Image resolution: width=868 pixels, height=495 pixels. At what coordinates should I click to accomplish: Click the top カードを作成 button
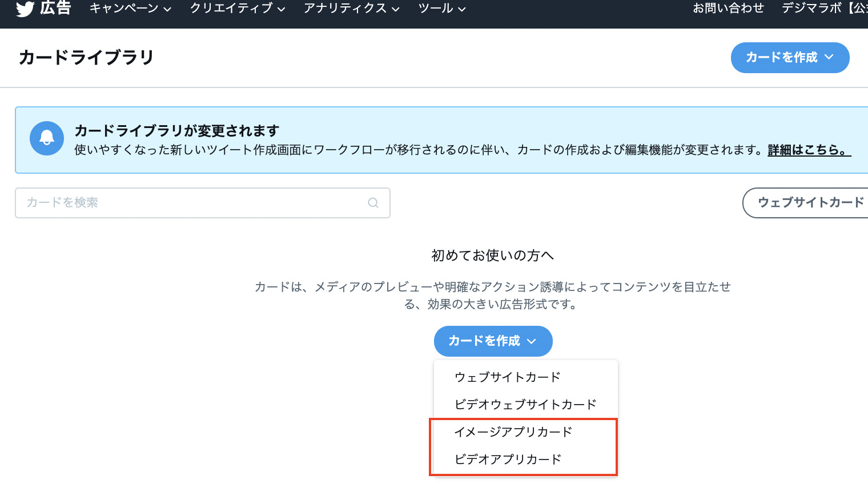(790, 57)
